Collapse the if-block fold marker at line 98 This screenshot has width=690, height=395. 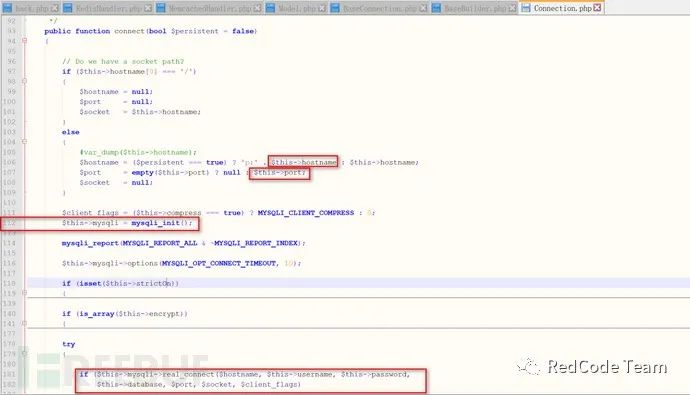coord(25,81)
